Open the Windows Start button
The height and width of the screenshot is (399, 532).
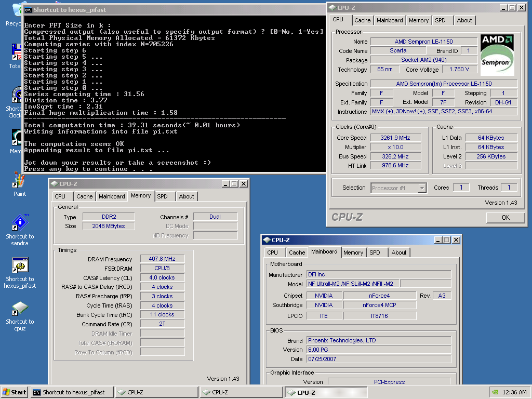pos(14,392)
